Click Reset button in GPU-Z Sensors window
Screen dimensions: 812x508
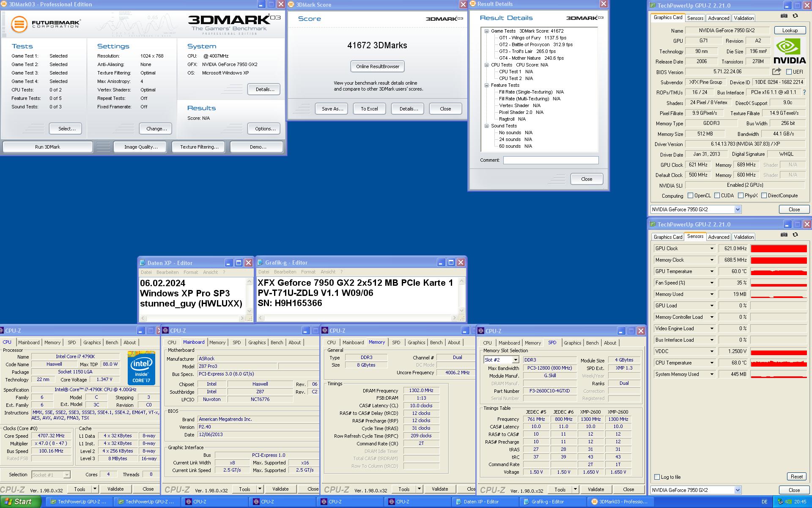point(796,477)
